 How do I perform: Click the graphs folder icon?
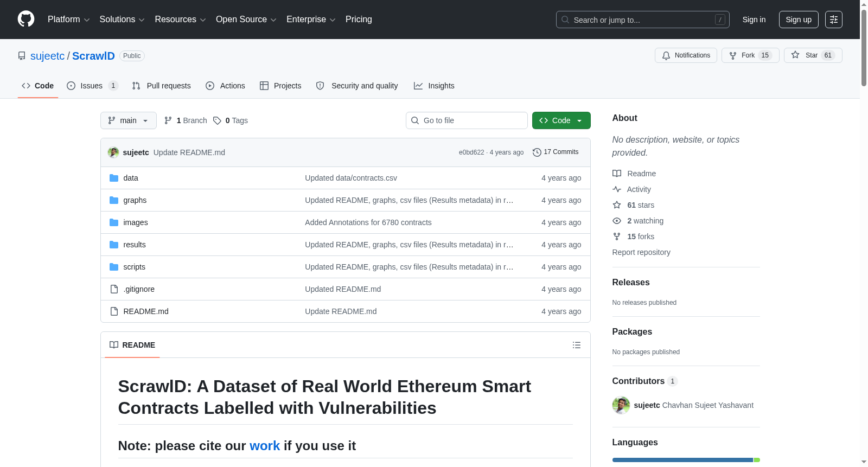(x=114, y=200)
